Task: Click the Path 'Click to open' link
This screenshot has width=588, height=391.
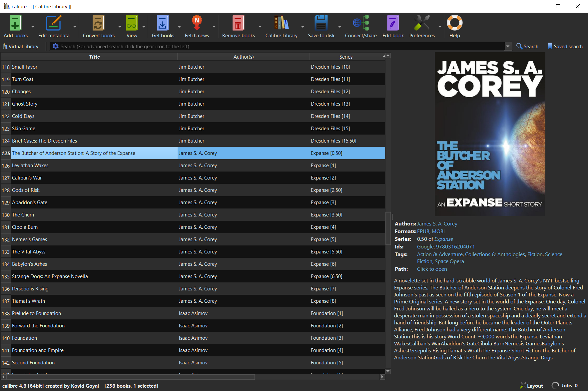Action: (432, 269)
